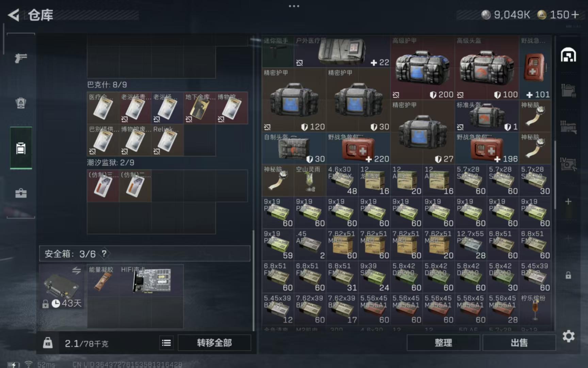588x368 pixels.
Task: Select the 自制头盔 repair kit with 30
Action: pos(294,148)
